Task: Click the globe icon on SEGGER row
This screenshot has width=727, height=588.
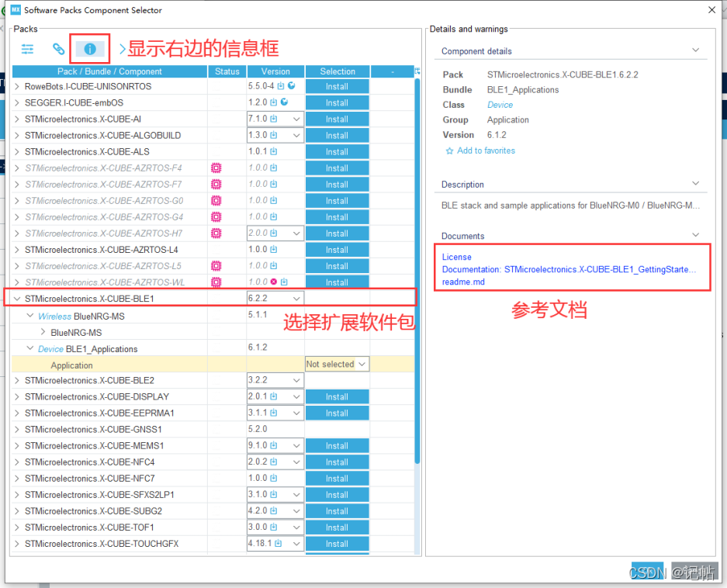Action: click(x=284, y=102)
